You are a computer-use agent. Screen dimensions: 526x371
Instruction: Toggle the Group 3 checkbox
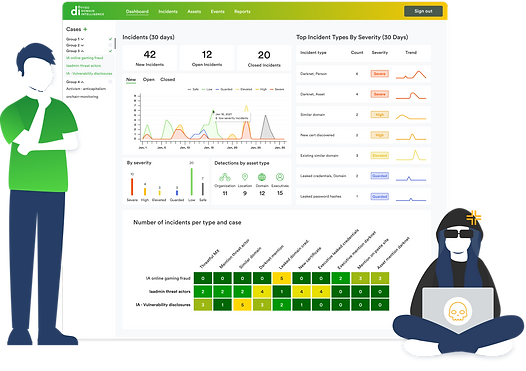110,51
